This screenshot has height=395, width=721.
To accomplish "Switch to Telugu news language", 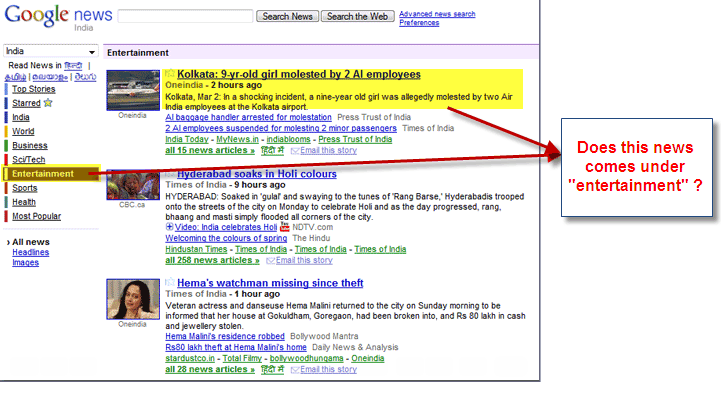I will point(85,77).
